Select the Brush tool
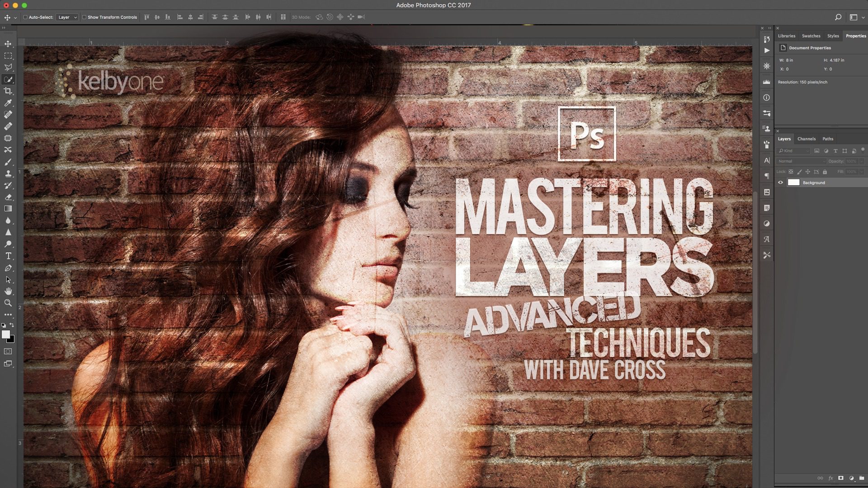 [x=8, y=162]
